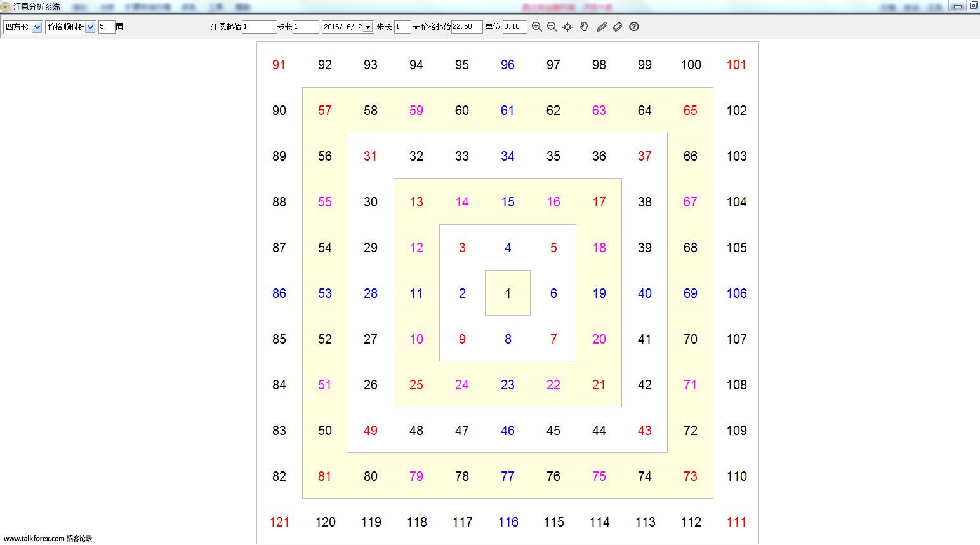Click the zoom in magnifier icon
Image resolution: width=980 pixels, height=545 pixels.
[537, 27]
